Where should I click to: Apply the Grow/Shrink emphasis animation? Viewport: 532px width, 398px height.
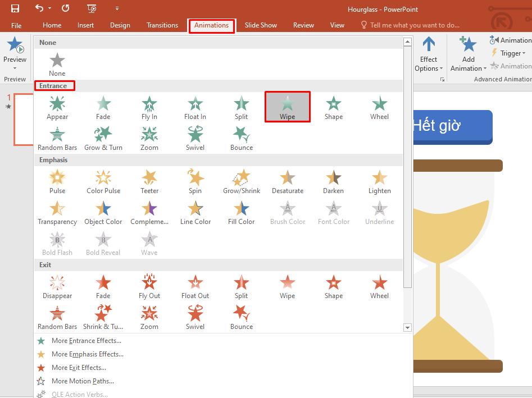coord(241,181)
